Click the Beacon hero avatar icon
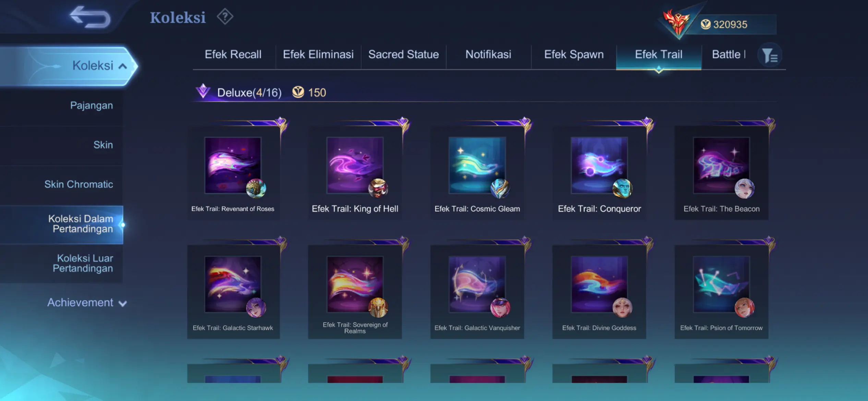868x401 pixels. tap(745, 189)
